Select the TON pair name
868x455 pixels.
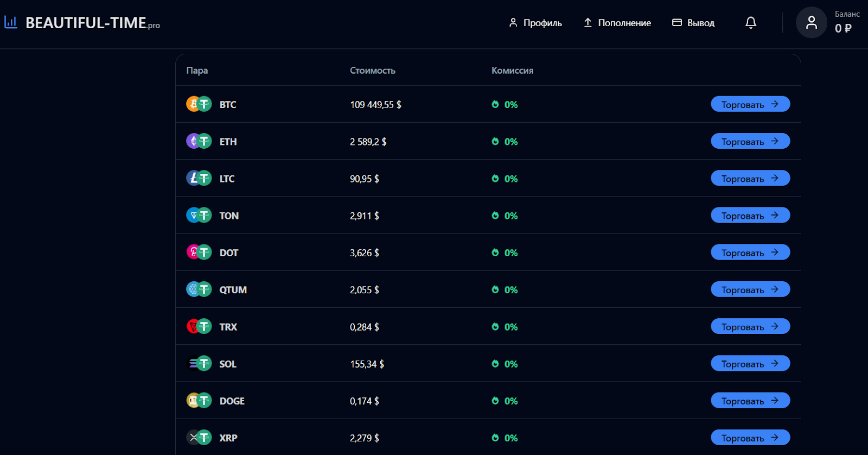[x=229, y=216]
